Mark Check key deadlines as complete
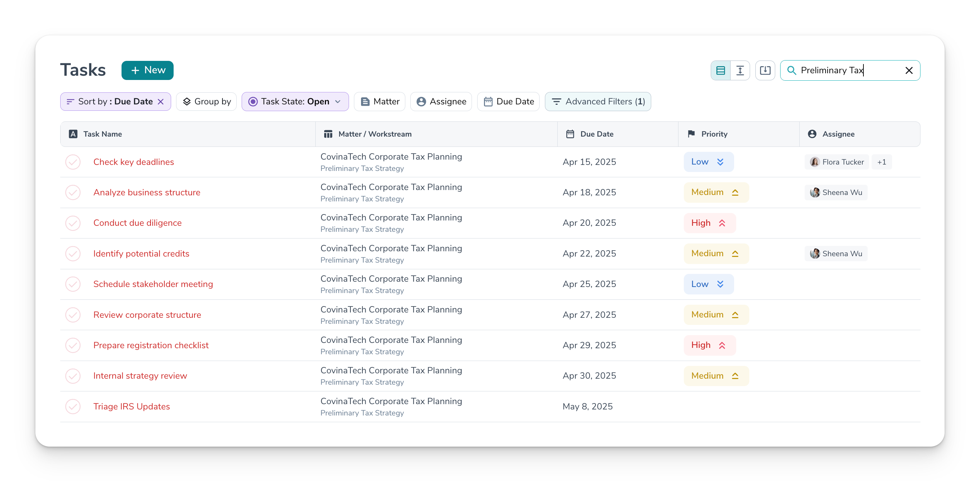The height and width of the screenshot is (482, 980). coord(73,162)
